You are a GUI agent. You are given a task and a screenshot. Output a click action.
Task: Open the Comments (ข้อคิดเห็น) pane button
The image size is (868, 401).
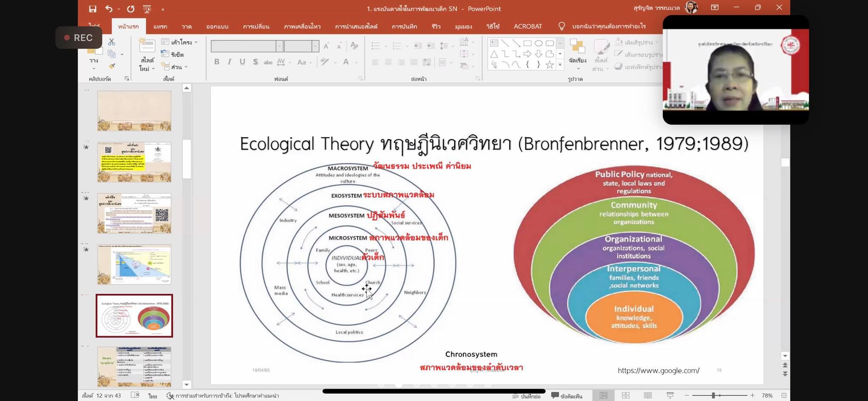click(567, 396)
